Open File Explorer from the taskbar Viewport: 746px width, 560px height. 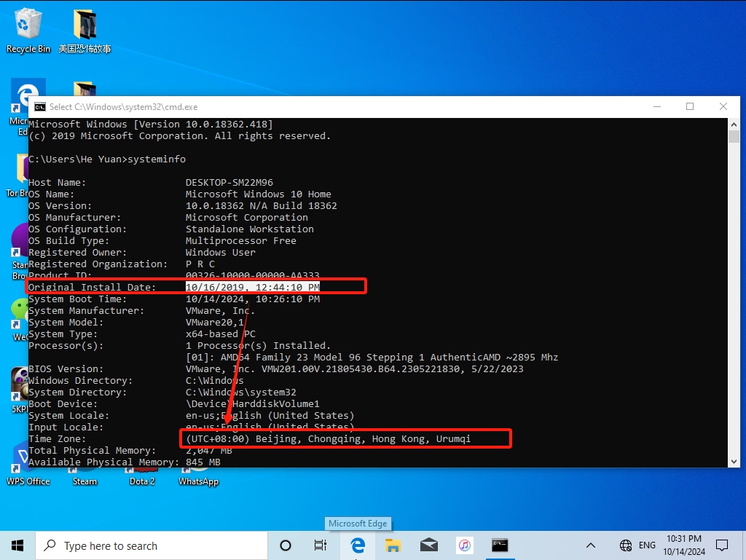coord(393,545)
